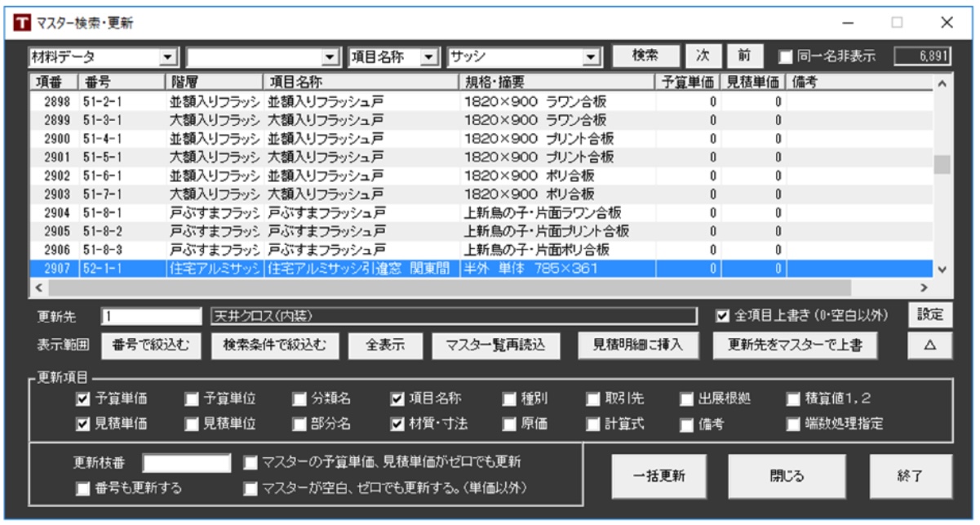Image resolution: width=980 pixels, height=525 pixels.
Task: Click the 規格・摘要 column header
Action: tap(557, 82)
